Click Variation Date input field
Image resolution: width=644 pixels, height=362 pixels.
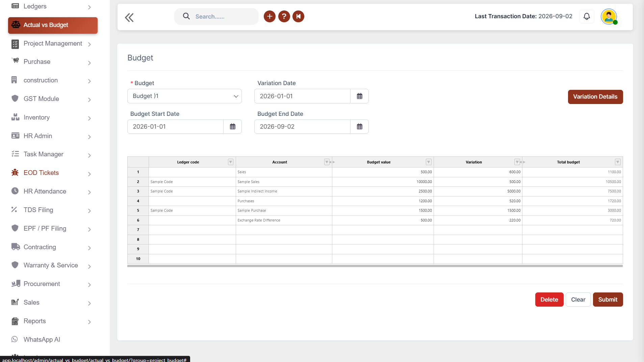pyautogui.click(x=302, y=96)
